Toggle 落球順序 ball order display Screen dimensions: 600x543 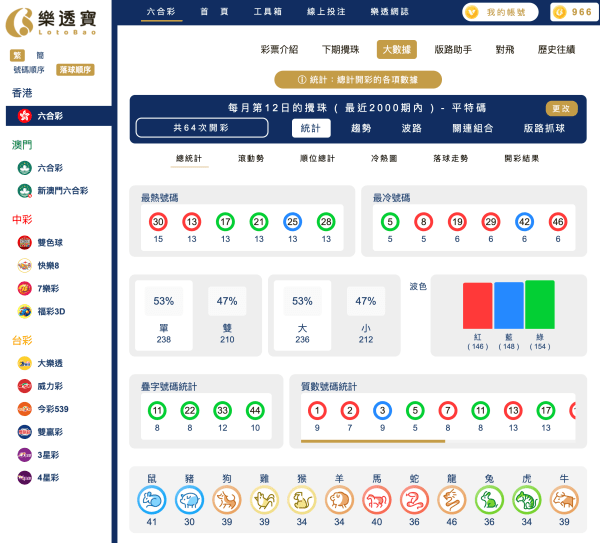pyautogui.click(x=75, y=70)
